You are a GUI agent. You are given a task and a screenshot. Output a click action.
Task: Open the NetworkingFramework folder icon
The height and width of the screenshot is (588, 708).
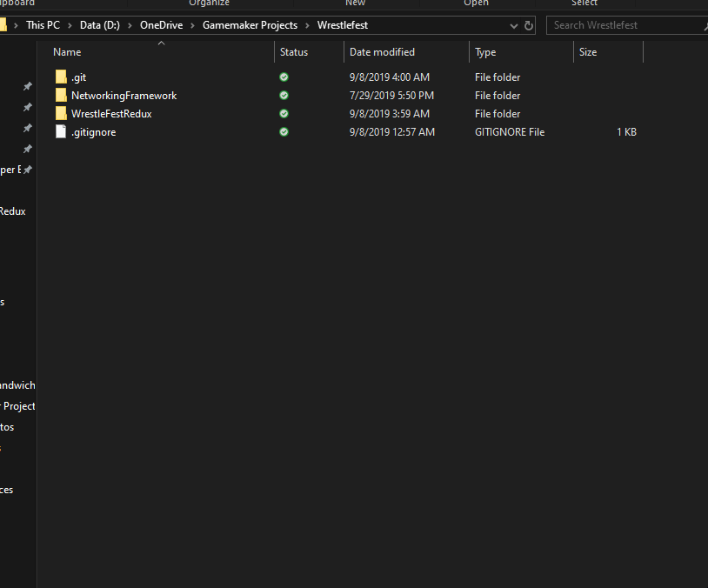point(61,96)
